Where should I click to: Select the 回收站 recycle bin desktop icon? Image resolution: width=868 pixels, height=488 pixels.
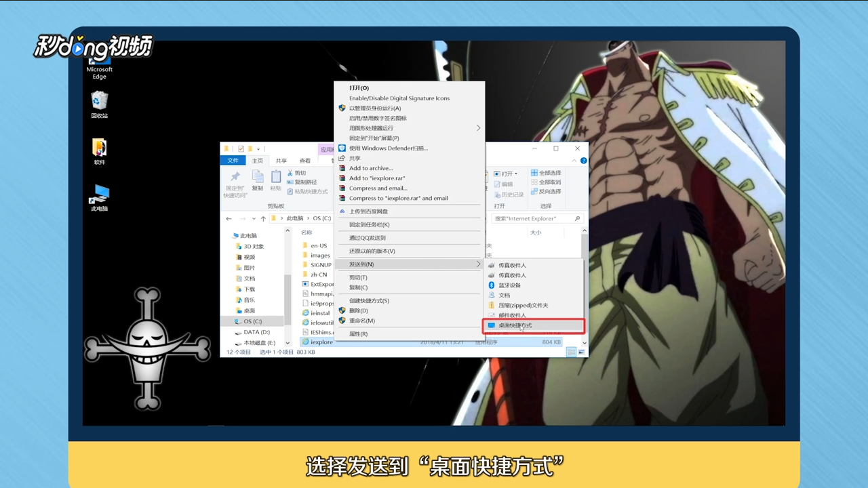(x=100, y=105)
